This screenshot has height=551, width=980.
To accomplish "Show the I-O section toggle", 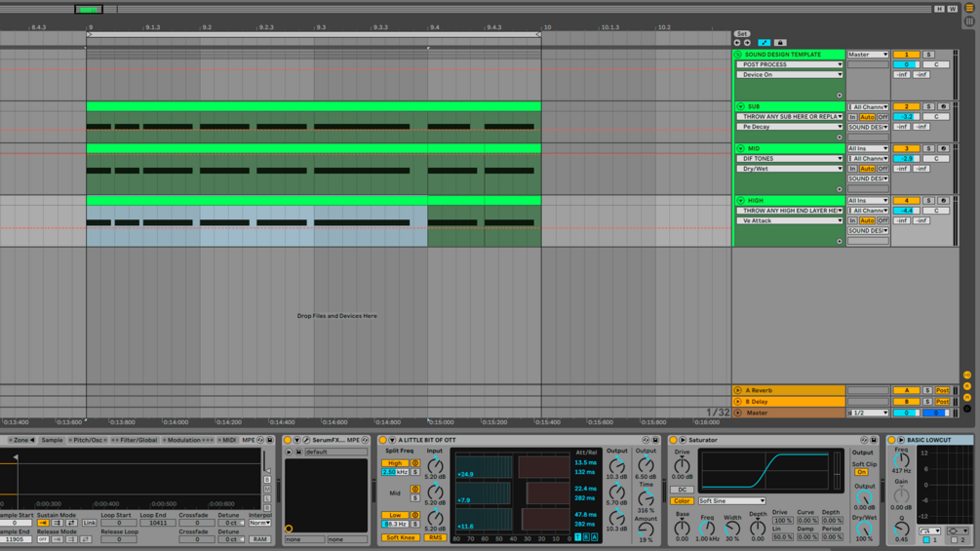I will (967, 374).
